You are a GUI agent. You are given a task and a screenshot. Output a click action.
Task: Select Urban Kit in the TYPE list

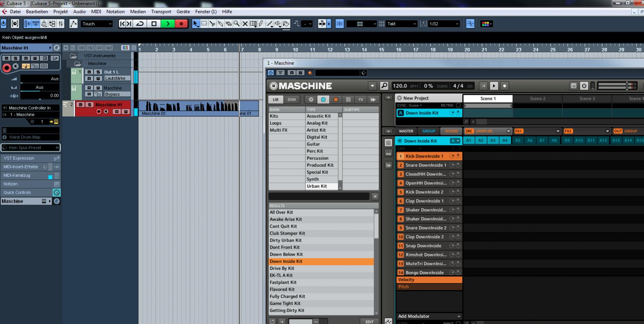tap(322, 186)
